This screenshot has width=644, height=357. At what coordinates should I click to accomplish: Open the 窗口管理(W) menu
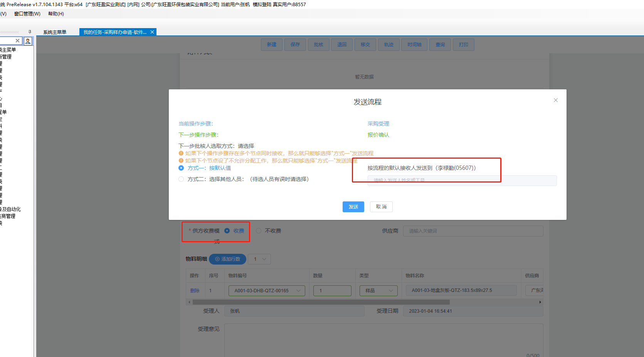(27, 13)
